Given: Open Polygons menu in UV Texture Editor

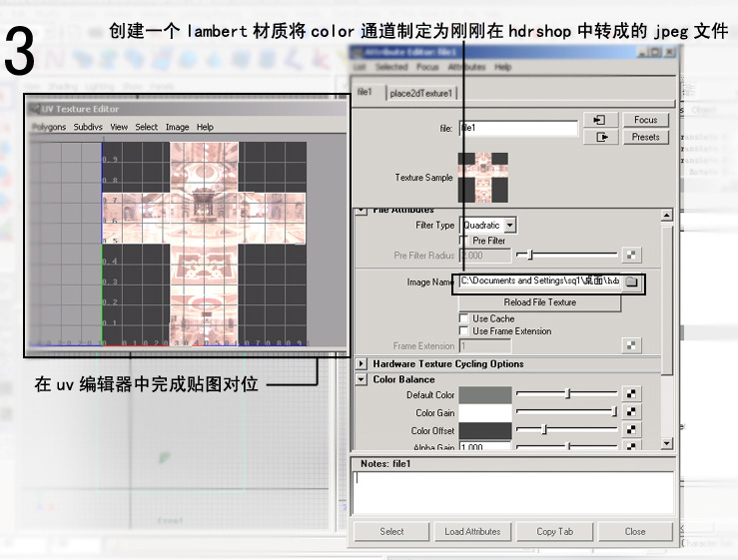Looking at the screenshot, I should coord(49,127).
